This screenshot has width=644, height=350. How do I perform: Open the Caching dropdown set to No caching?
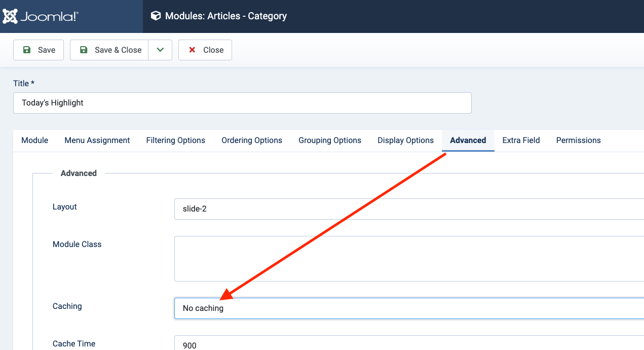pyautogui.click(x=408, y=308)
